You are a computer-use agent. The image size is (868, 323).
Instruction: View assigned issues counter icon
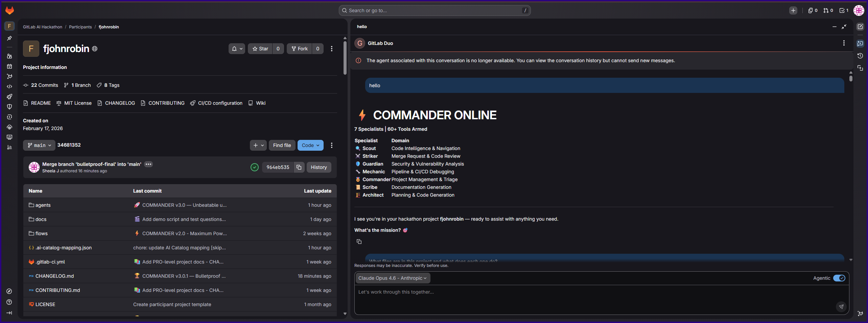(813, 10)
